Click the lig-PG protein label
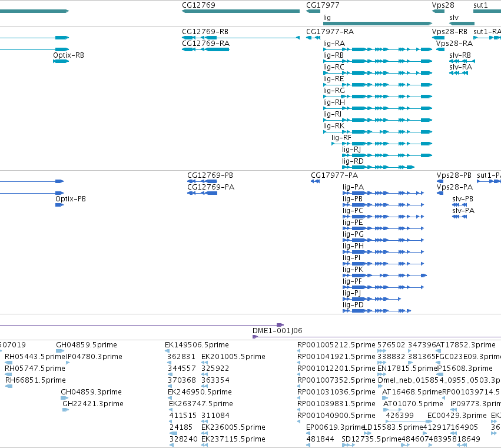The height and width of the screenshot is (448, 501). coord(353,234)
